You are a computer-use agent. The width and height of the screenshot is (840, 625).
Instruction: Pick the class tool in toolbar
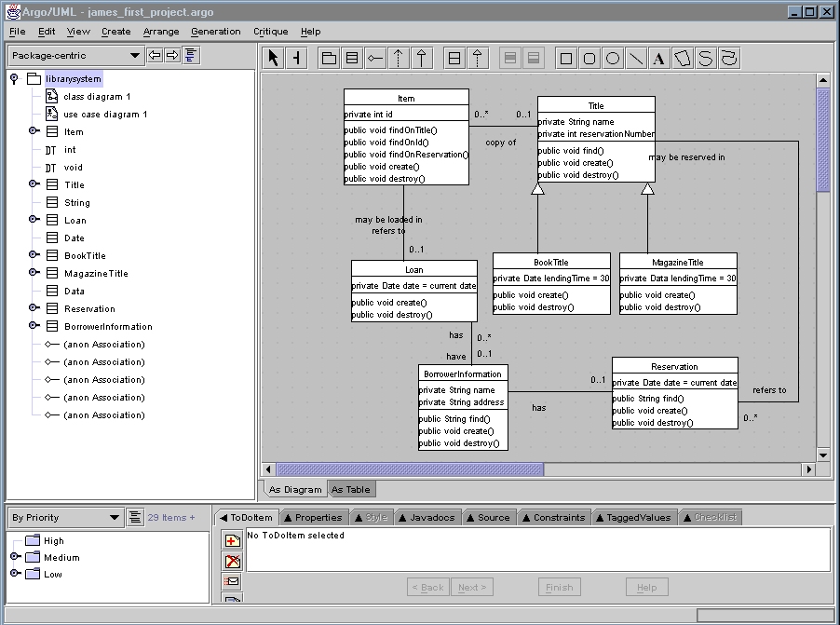point(352,58)
